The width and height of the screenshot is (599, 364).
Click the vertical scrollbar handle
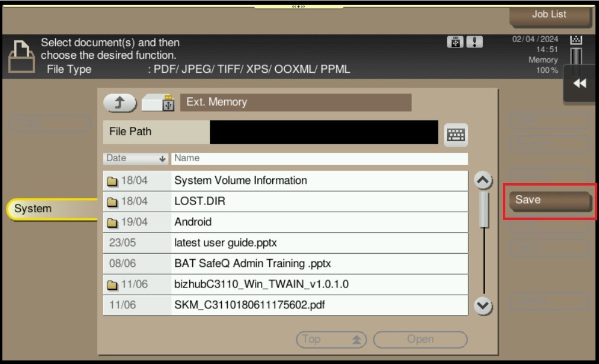[x=484, y=209]
